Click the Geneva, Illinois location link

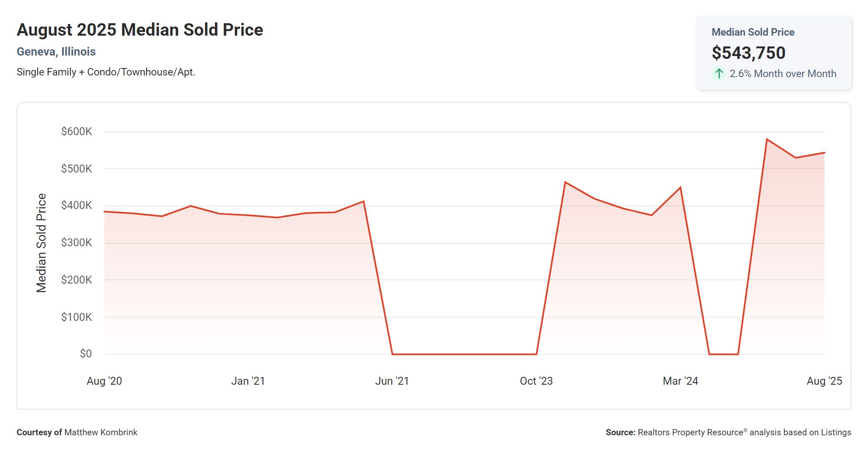click(56, 52)
